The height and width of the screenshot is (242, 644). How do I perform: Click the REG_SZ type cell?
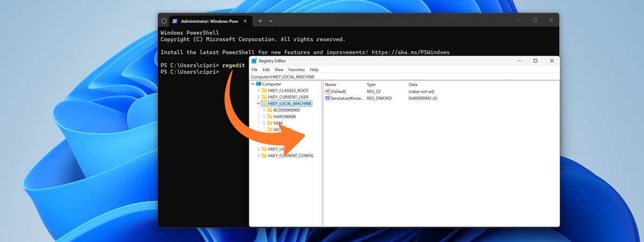(x=374, y=91)
